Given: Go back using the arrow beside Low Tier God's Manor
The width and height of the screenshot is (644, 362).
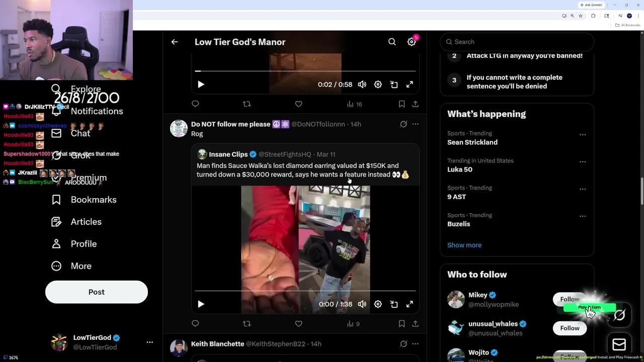Looking at the screenshot, I should (175, 42).
